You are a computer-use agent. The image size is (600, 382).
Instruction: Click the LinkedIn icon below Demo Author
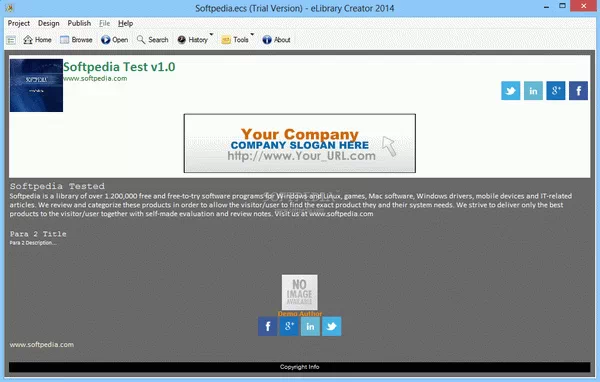(310, 326)
